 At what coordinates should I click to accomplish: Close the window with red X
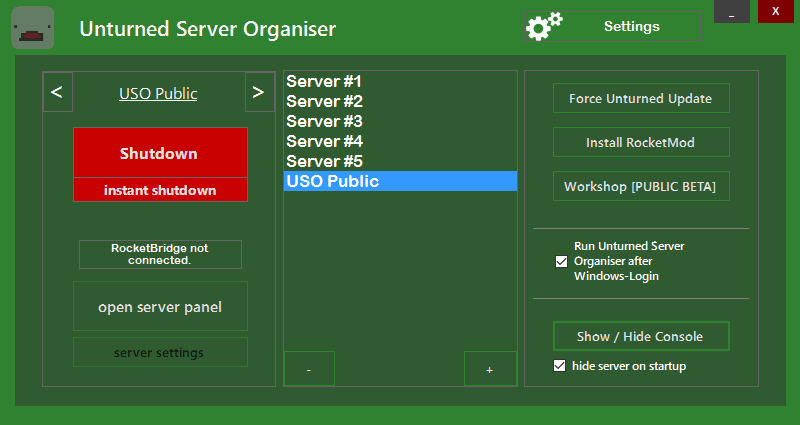[776, 11]
